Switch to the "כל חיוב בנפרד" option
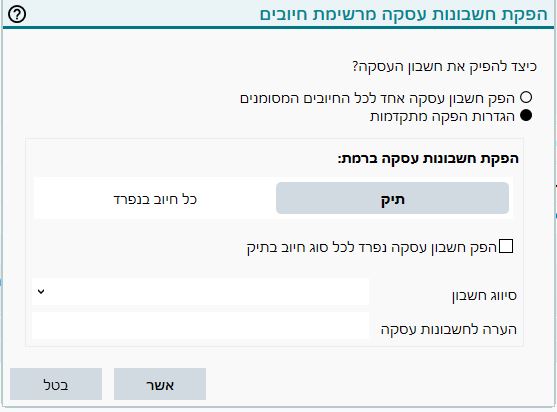557x412 pixels. tap(155, 199)
